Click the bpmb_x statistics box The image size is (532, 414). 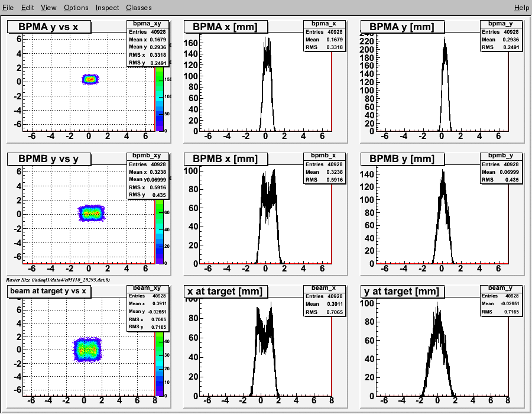click(325, 169)
